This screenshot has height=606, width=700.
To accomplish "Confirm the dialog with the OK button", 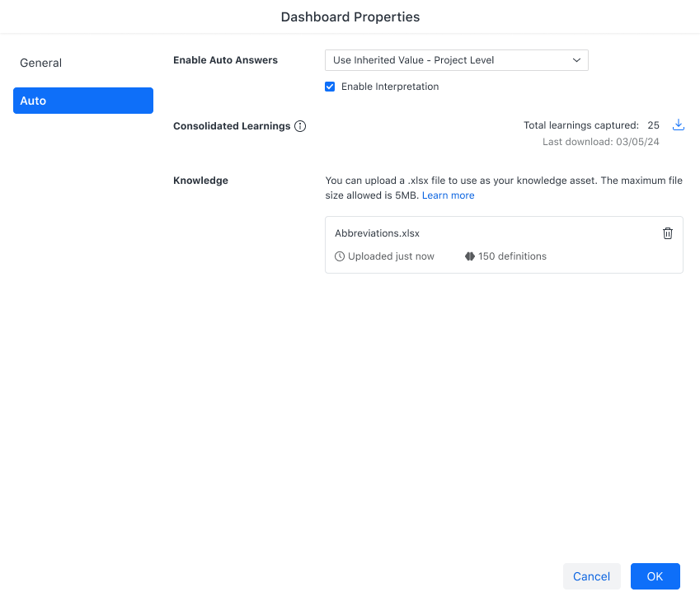I will tap(655, 576).
